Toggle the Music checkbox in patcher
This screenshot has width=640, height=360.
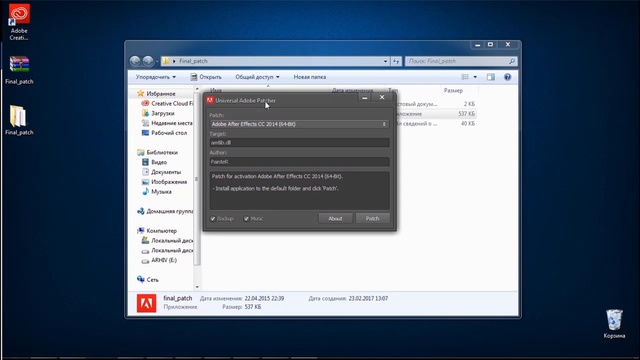(x=246, y=219)
